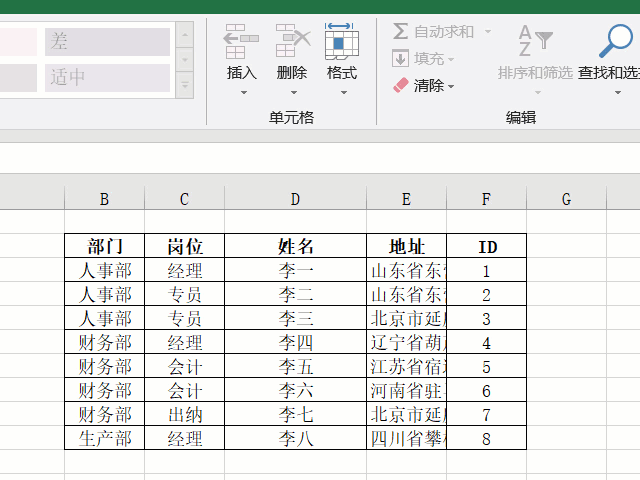This screenshot has height=480, width=640.
Task: Select 人事部 cell in 李一 row
Action: tap(104, 270)
